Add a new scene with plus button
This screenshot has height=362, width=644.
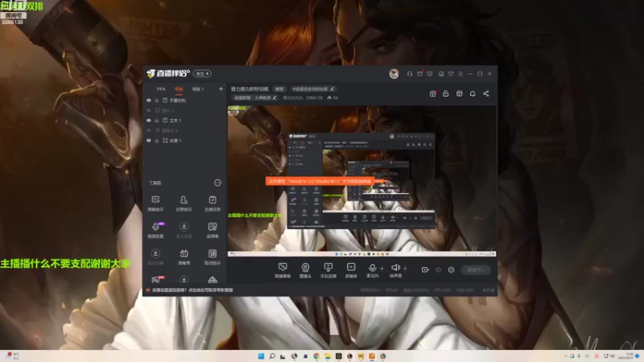(221, 88)
